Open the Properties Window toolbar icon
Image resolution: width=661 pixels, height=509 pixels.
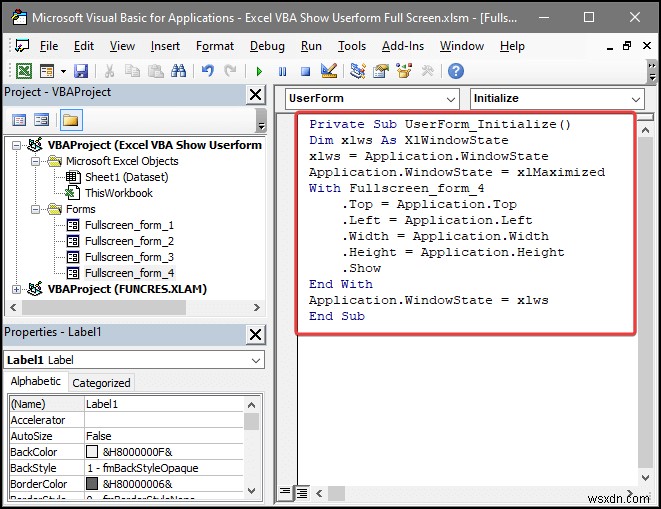(x=381, y=71)
